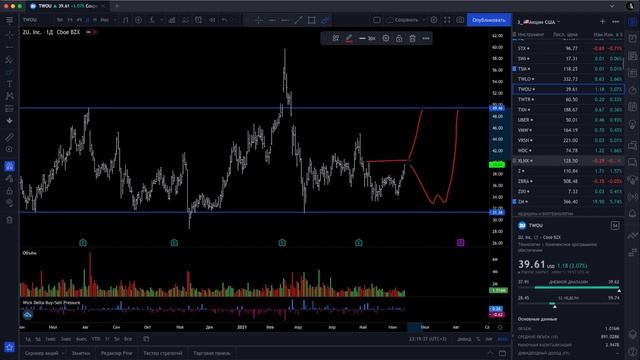Click the Сохранить save button
Image resolution: width=640 pixels, height=360 pixels.
pyautogui.click(x=403, y=20)
